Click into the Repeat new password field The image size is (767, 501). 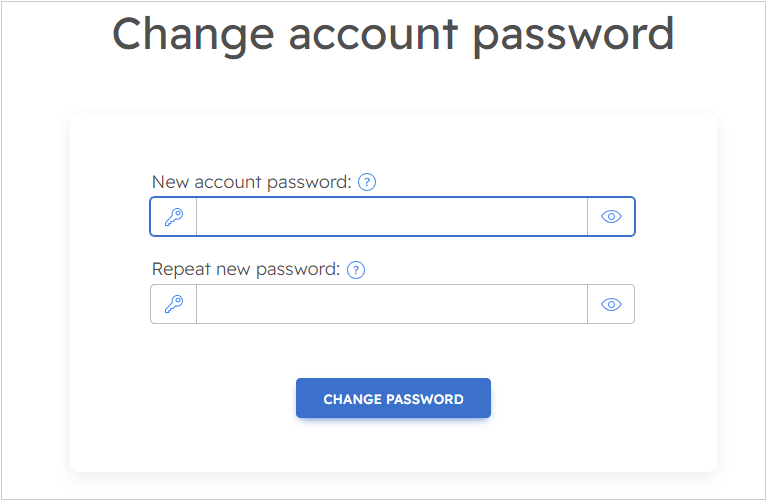[x=391, y=305]
